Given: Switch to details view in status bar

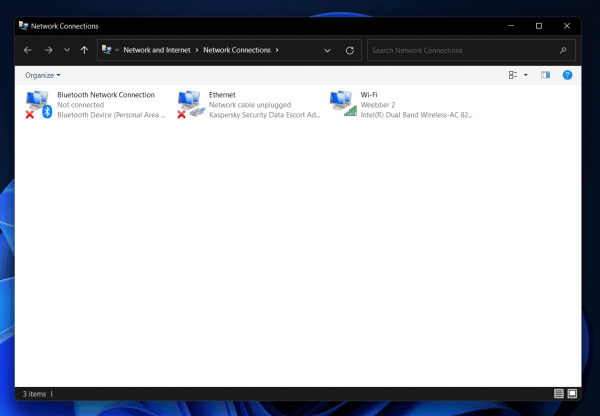Looking at the screenshot, I should pyautogui.click(x=558, y=394).
